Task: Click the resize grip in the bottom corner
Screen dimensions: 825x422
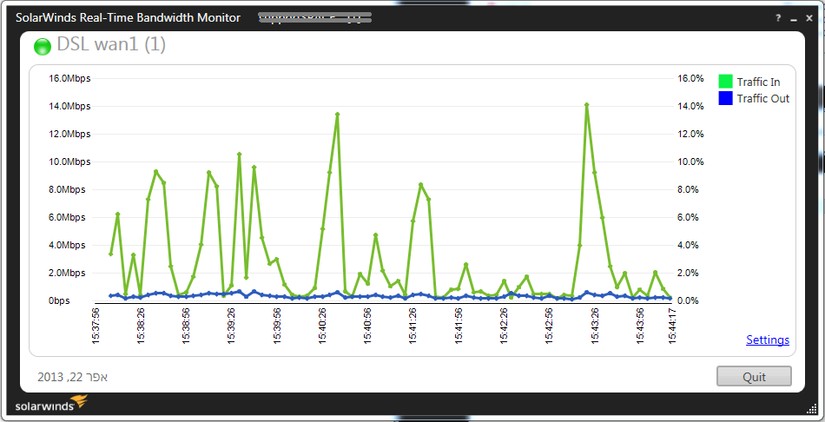Action: tap(811, 408)
